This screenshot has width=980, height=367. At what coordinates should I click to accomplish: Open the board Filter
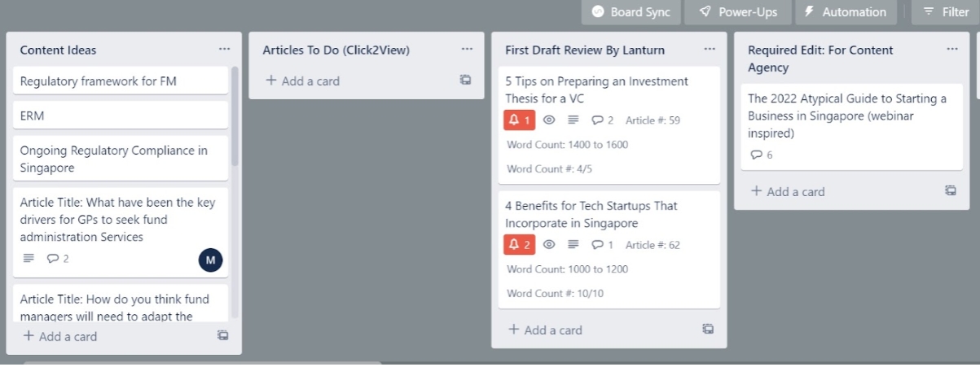(x=945, y=11)
